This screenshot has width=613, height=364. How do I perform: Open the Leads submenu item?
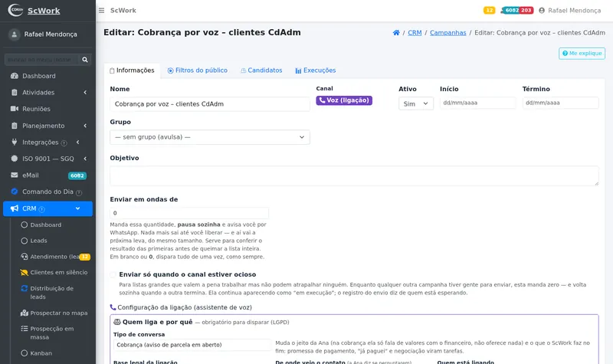tap(39, 241)
